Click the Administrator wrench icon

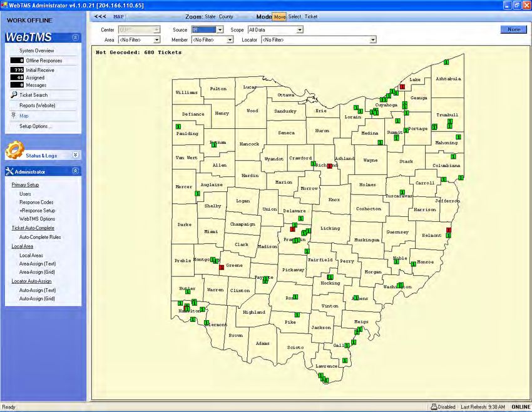point(9,171)
